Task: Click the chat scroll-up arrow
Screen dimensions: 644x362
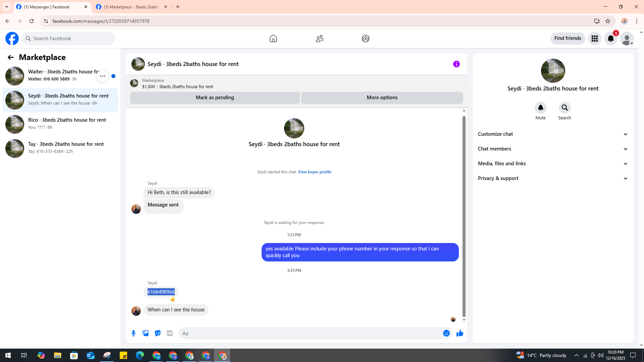Action: tap(464, 111)
